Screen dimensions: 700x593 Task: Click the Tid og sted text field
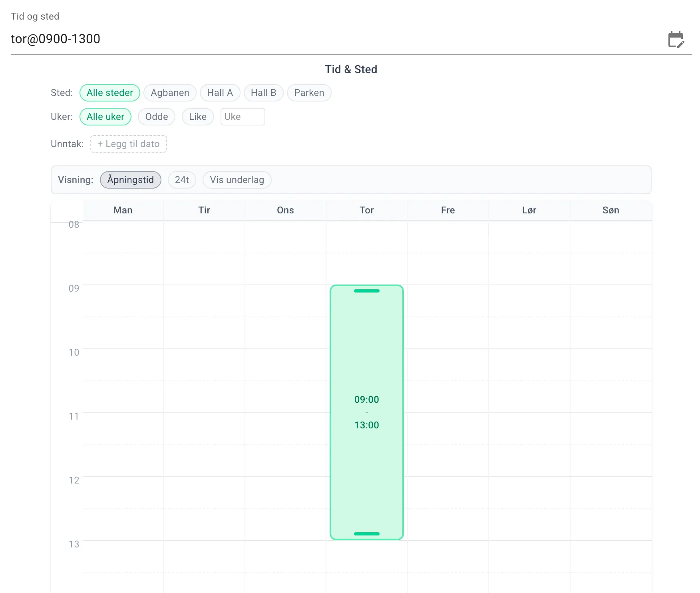[320, 39]
